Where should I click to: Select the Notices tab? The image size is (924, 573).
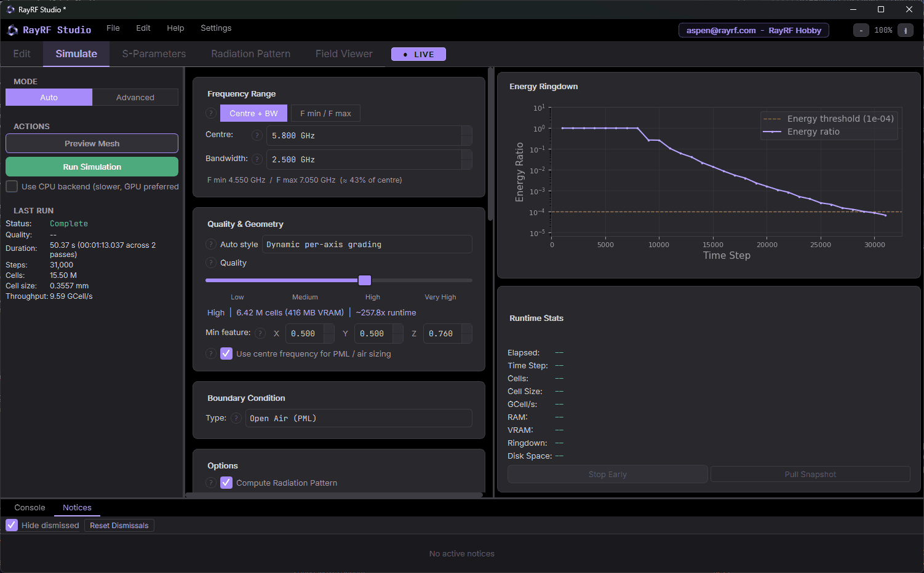(77, 508)
